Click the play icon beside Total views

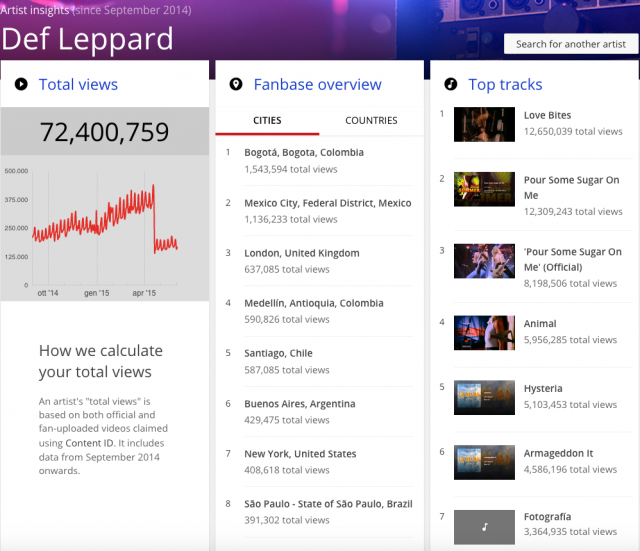tap(21, 85)
